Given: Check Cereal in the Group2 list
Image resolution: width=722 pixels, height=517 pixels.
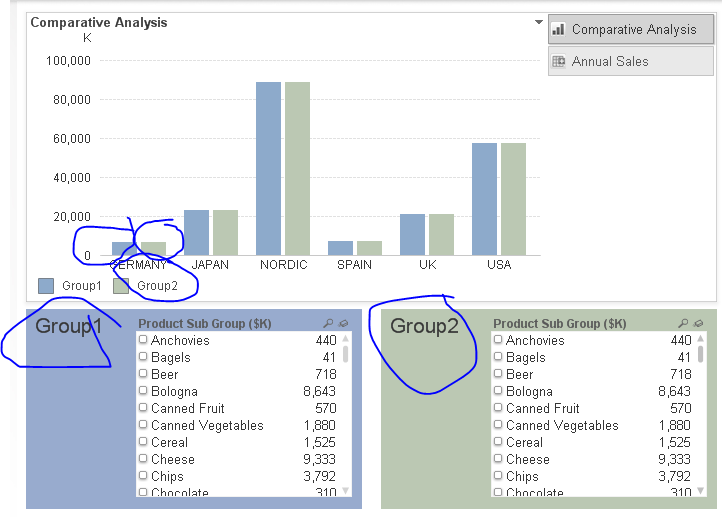Looking at the screenshot, I should click(498, 442).
